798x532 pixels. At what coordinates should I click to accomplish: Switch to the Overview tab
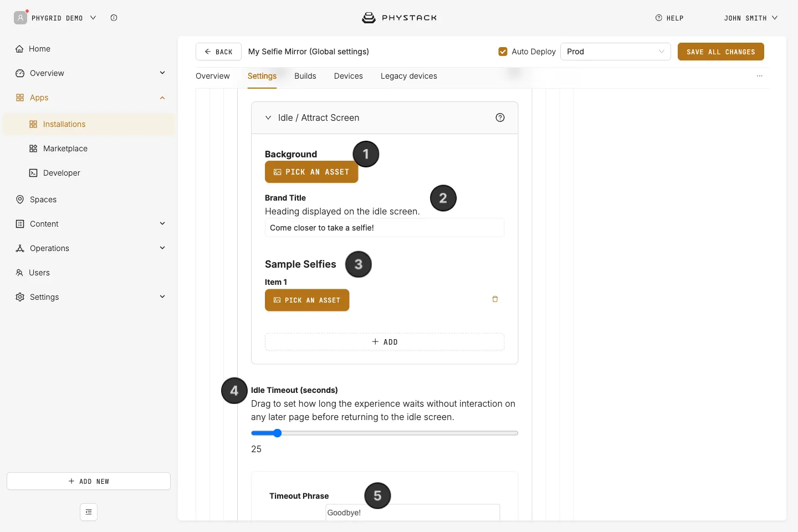tap(213, 76)
